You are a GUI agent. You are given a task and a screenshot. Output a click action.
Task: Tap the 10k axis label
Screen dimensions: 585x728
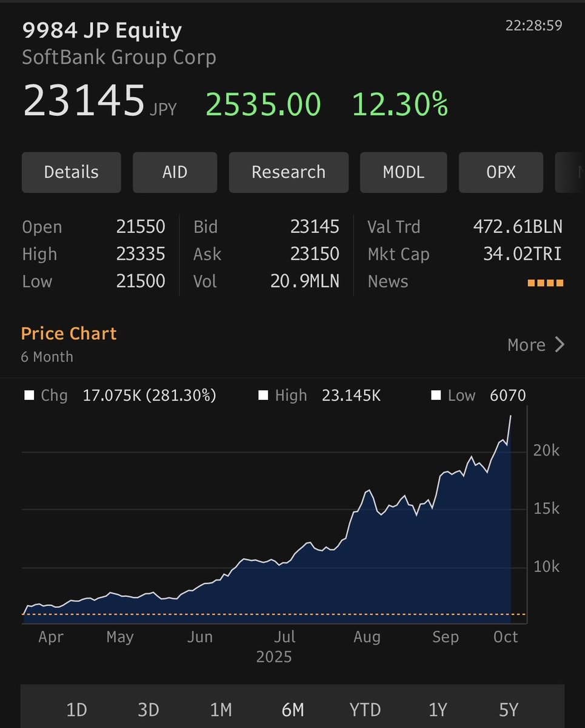(x=546, y=567)
